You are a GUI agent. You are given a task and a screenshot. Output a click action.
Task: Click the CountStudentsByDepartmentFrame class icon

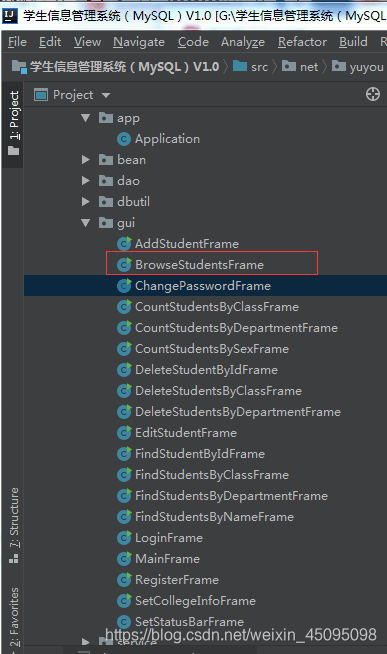124,328
